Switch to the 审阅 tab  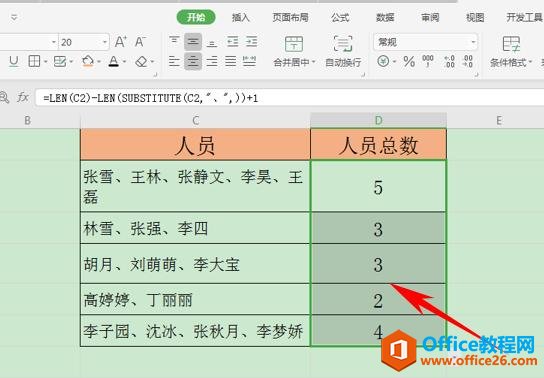click(x=430, y=17)
